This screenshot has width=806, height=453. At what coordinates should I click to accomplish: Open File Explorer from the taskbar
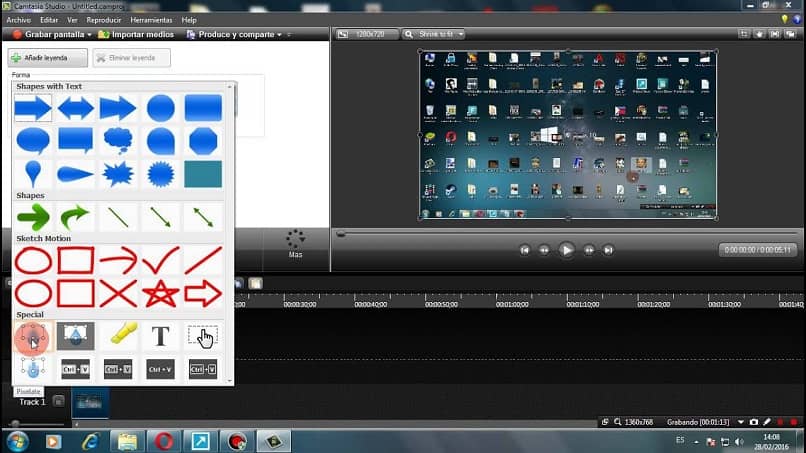[127, 442]
